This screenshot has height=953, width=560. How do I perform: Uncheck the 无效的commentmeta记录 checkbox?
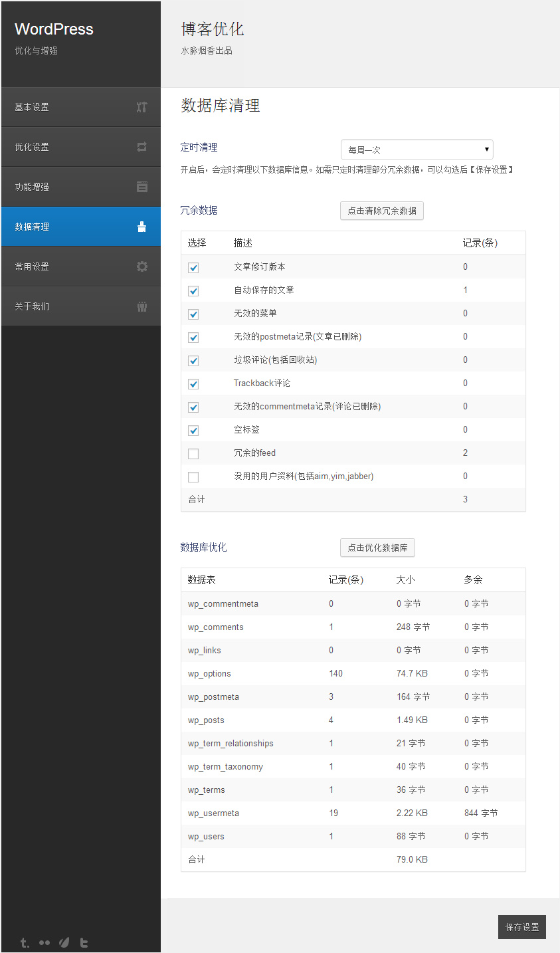(x=193, y=407)
